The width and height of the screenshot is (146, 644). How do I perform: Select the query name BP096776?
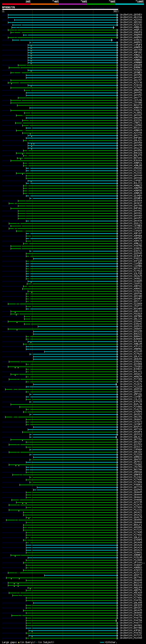pos(8,8)
